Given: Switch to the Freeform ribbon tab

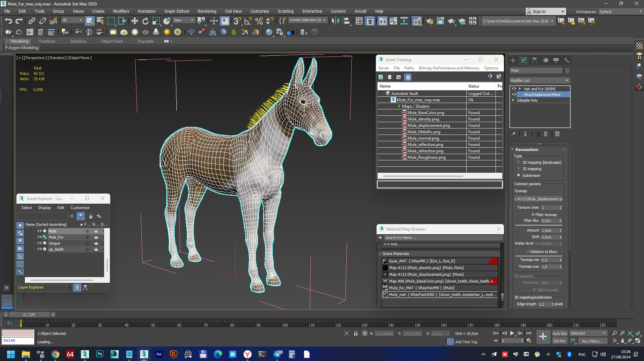Looking at the screenshot, I should 47,41.
